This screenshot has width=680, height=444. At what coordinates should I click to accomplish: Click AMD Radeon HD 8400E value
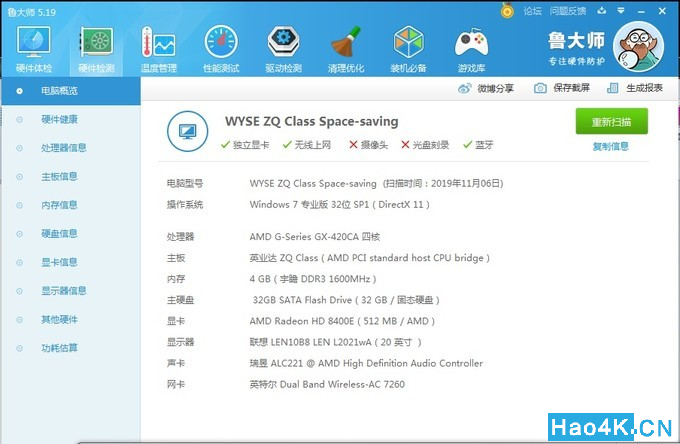tap(342, 321)
